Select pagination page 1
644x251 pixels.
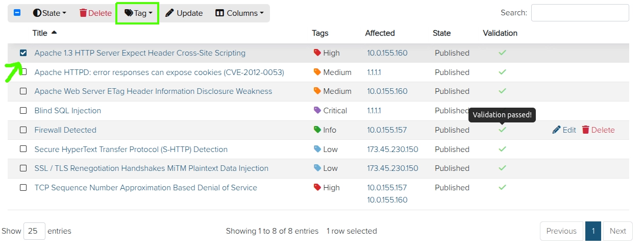tap(593, 231)
